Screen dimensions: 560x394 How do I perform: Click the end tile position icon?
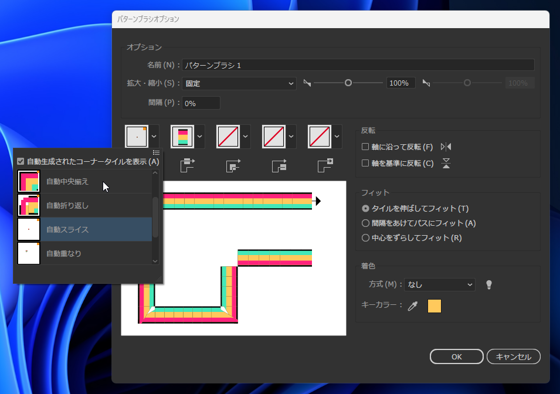[x=325, y=165]
